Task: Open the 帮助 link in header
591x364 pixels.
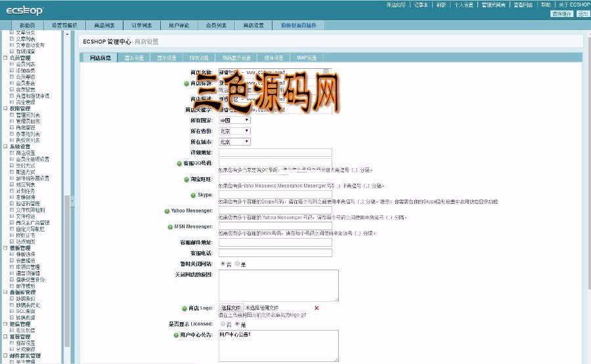Action: 546,5
